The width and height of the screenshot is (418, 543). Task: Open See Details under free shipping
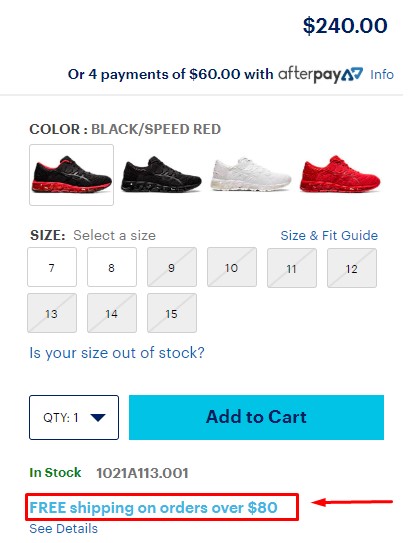click(64, 529)
